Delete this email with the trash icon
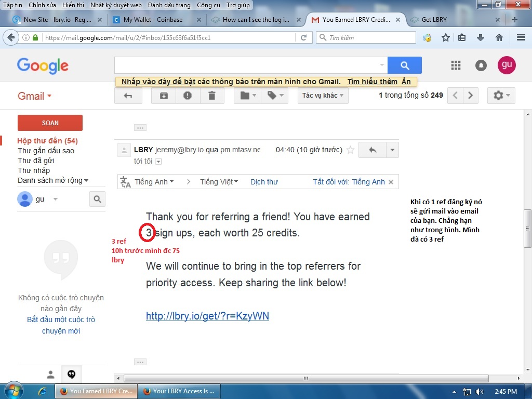532x399 pixels. point(212,96)
